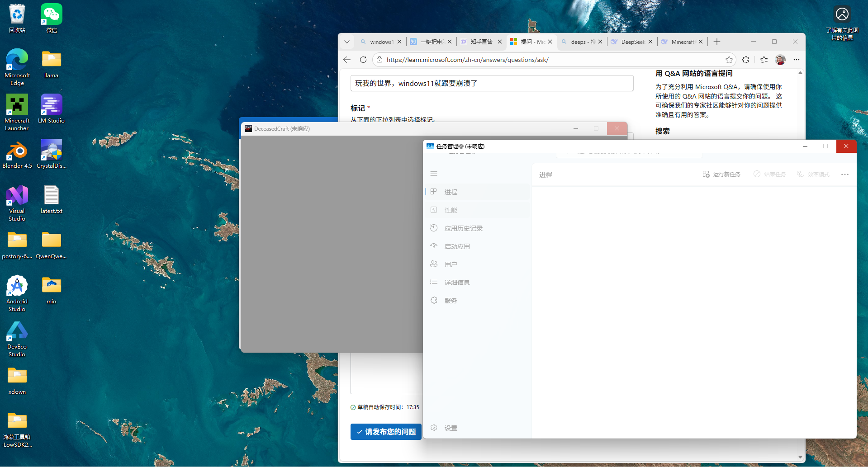
Task: Click the 请发布您的问题 button
Action: [x=385, y=432]
